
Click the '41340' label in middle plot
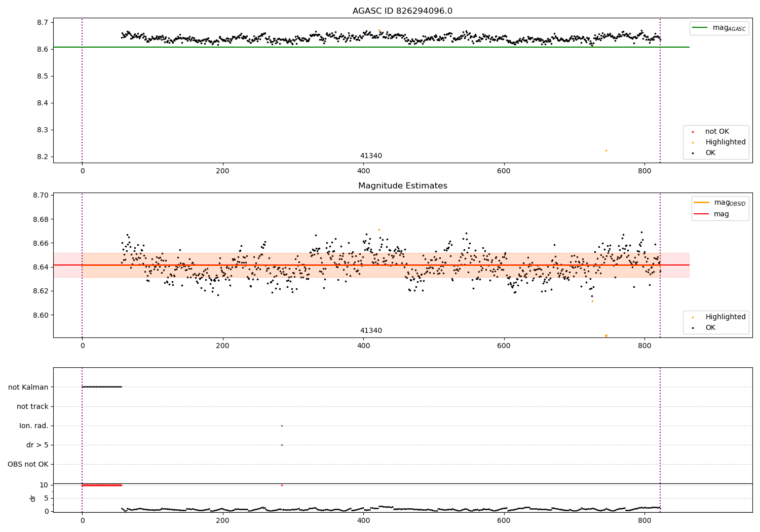pos(371,331)
